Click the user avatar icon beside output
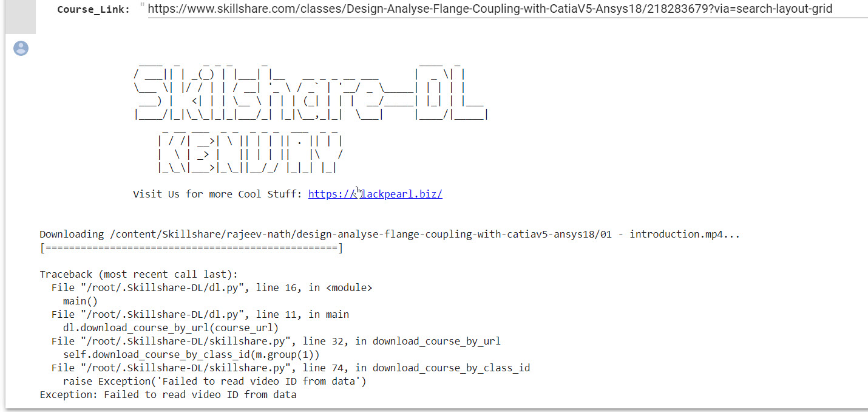 point(21,49)
